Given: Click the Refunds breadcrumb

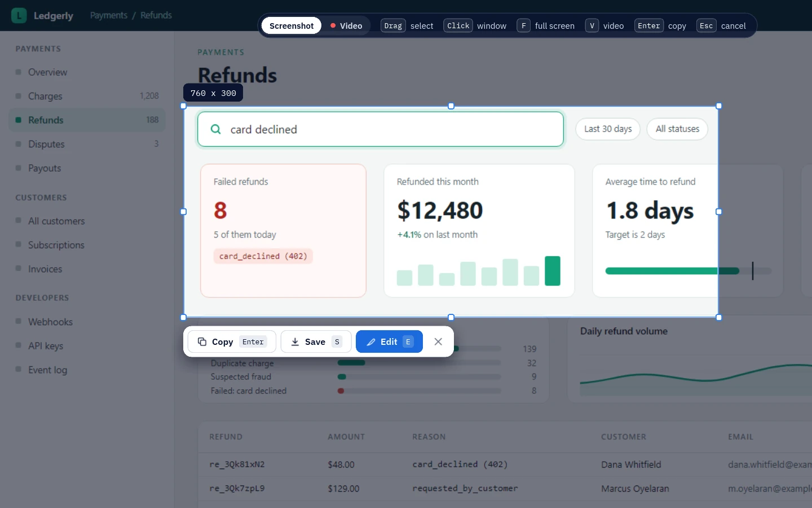Looking at the screenshot, I should pos(156,15).
